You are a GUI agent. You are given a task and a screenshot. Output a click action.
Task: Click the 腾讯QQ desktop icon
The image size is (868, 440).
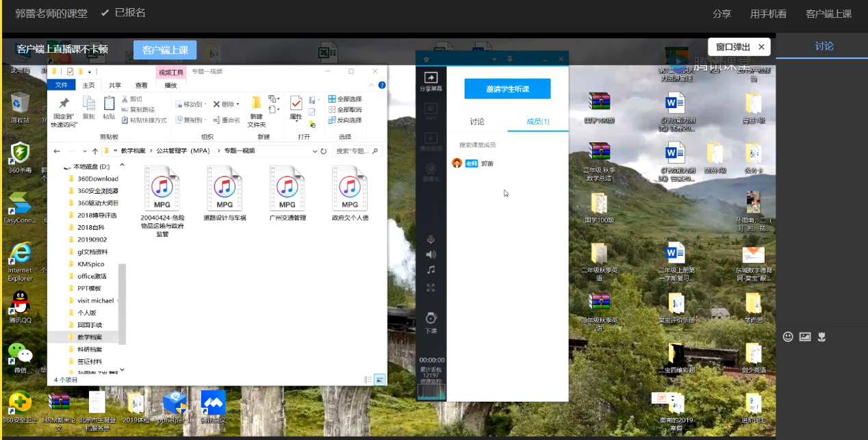pos(20,307)
